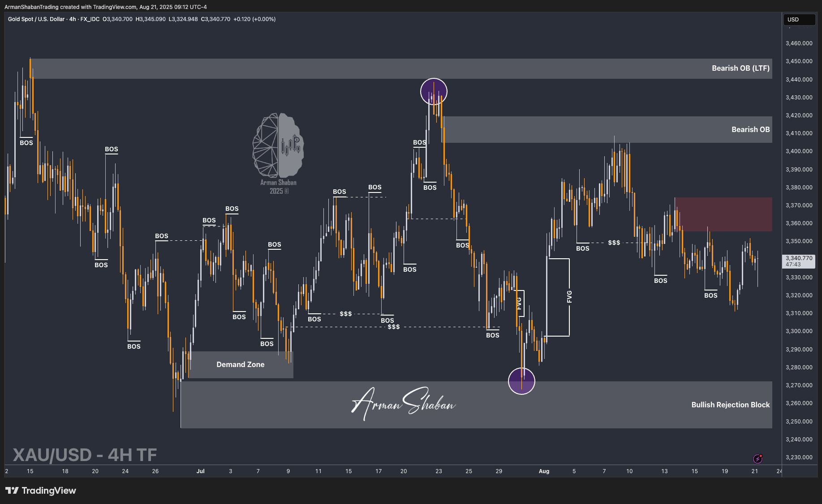This screenshot has height=504, width=822.
Task: Click the 3,300.000 price axis level
Action: point(799,331)
